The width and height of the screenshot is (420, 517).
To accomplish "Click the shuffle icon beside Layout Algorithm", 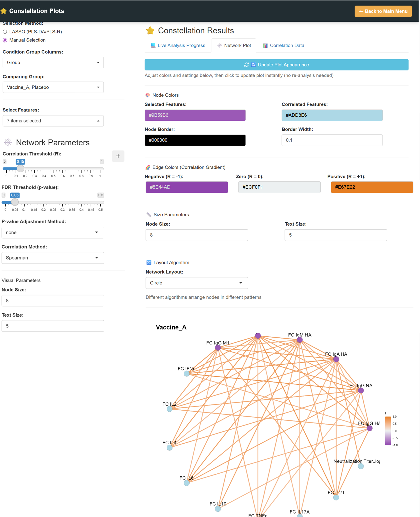I will pyautogui.click(x=149, y=263).
